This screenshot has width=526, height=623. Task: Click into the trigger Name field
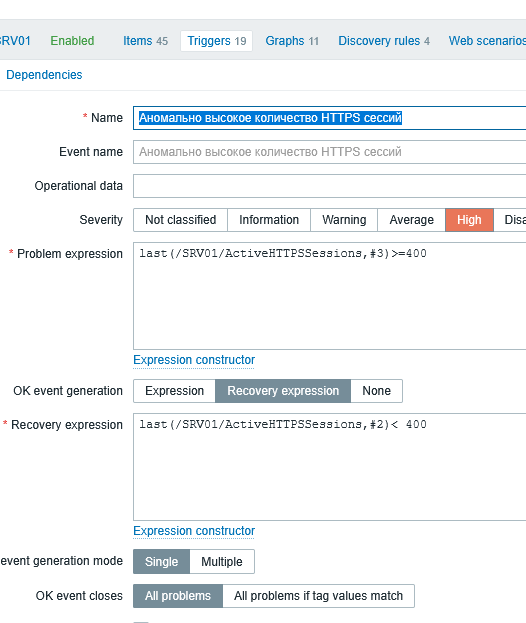[329, 118]
